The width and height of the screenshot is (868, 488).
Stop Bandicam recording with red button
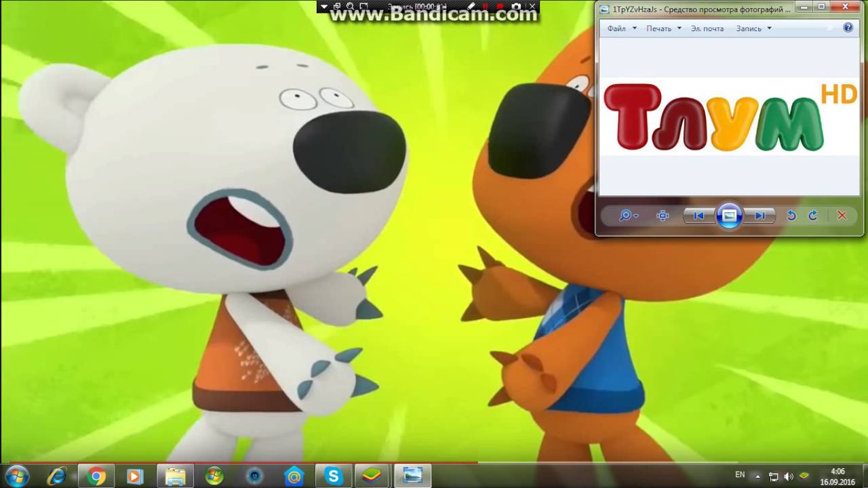tap(500, 7)
